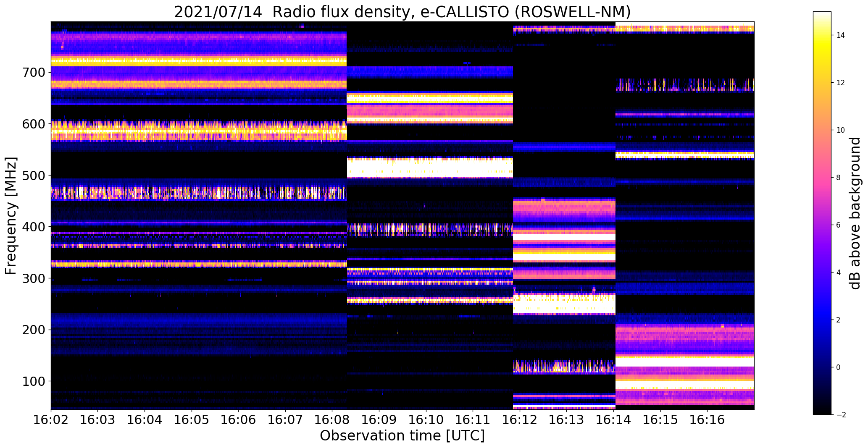Image resolution: width=868 pixels, height=448 pixels.
Task: Click the 300 frequency tick label
Action: point(33,278)
